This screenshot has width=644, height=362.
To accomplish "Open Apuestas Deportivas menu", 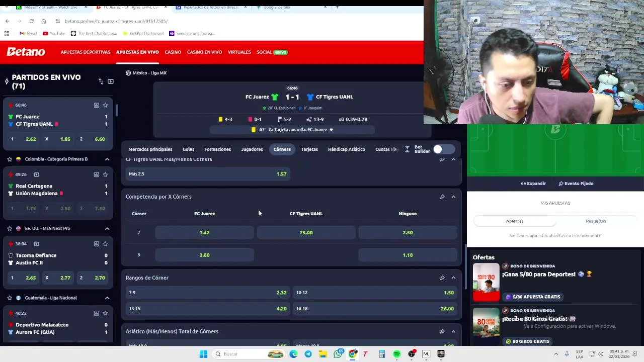I will (86, 52).
